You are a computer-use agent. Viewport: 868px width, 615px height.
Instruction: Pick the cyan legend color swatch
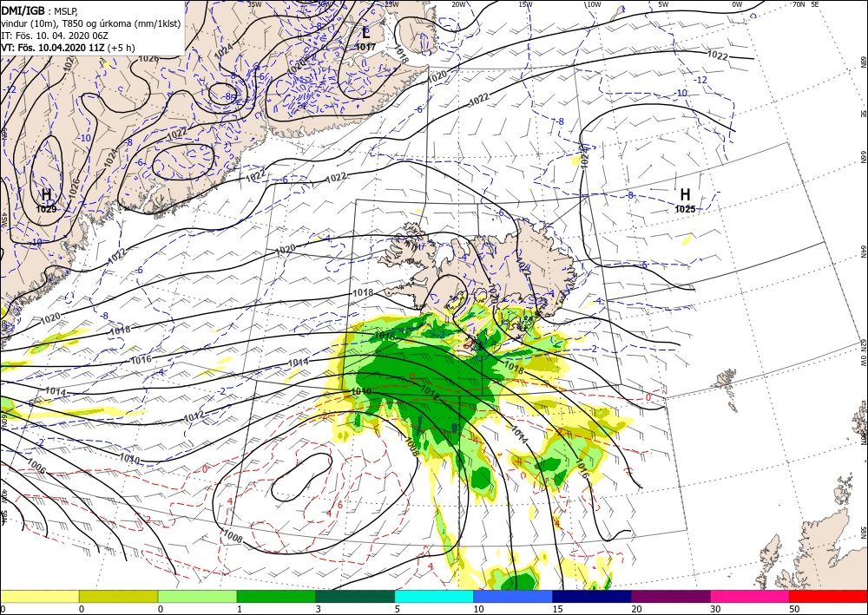click(434, 596)
